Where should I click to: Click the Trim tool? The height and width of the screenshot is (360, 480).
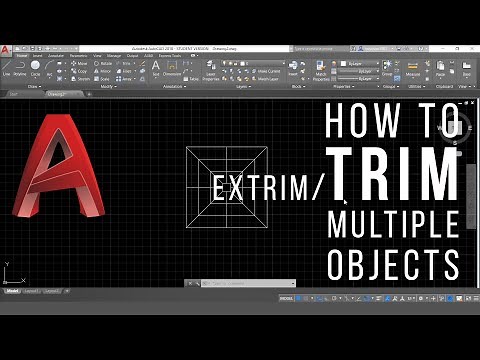124,63
